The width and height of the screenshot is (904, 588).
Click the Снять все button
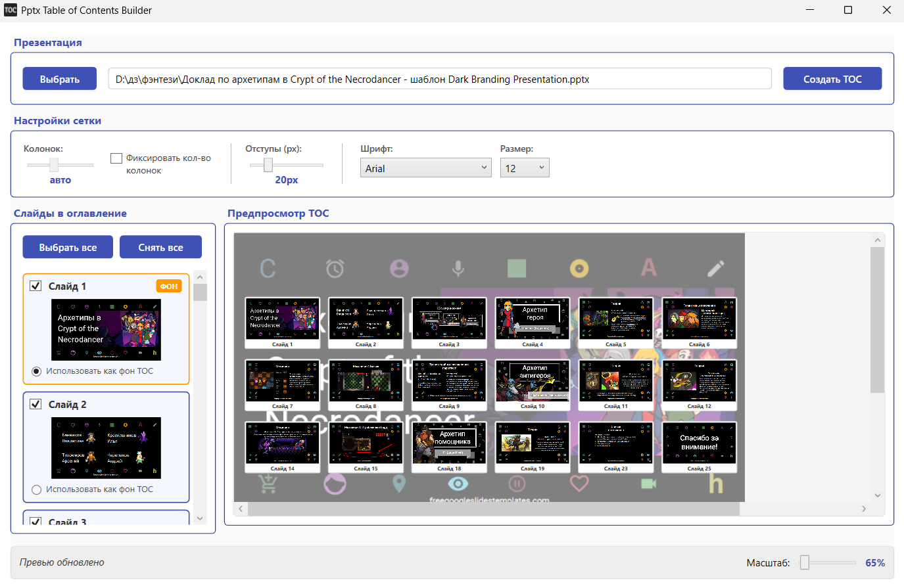click(x=160, y=247)
